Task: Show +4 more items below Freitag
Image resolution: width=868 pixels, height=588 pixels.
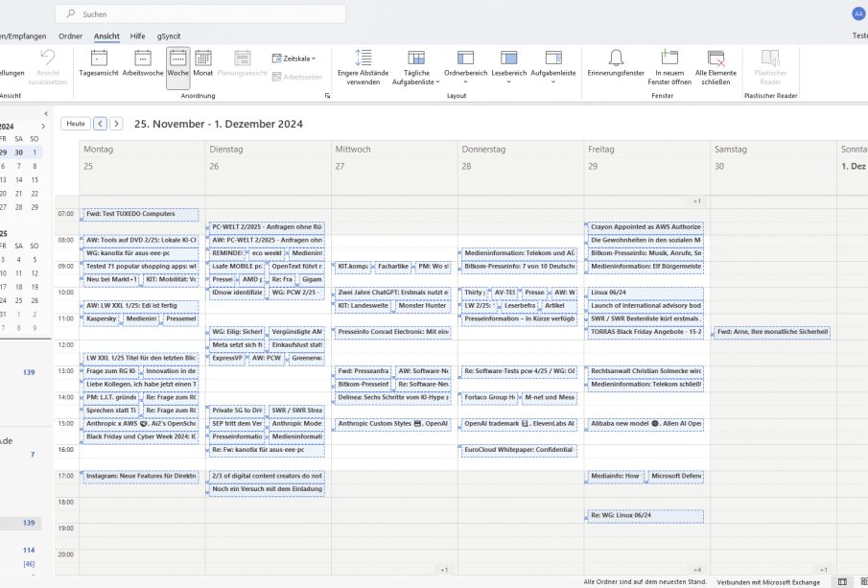Action: 697,570
